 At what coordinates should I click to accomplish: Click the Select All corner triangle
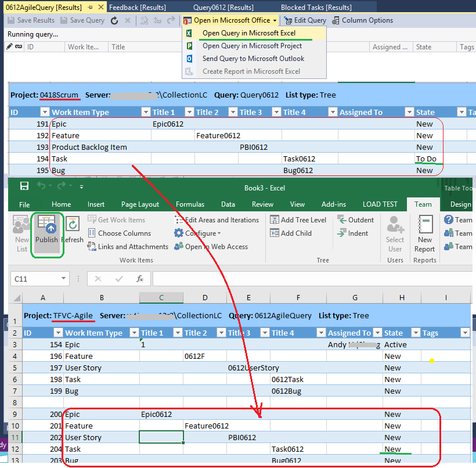16,298
